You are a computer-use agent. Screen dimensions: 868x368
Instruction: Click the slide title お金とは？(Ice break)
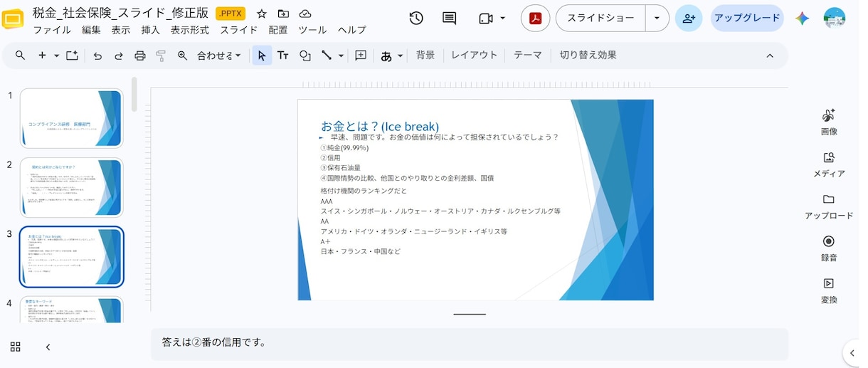(380, 126)
